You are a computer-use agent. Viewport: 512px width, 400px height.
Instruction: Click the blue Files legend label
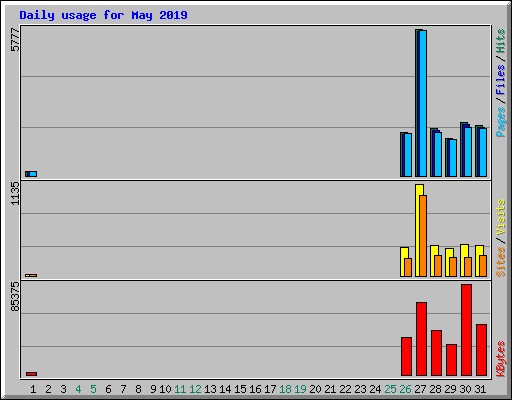tap(501, 80)
